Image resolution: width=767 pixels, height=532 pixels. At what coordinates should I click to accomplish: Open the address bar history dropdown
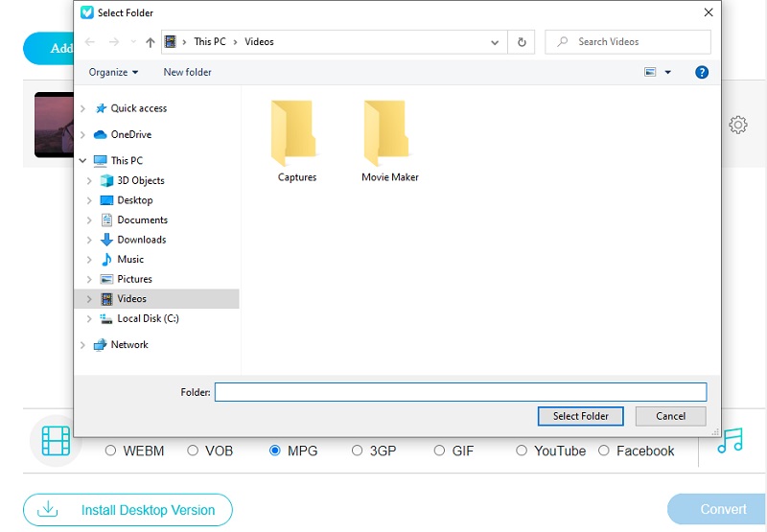495,42
